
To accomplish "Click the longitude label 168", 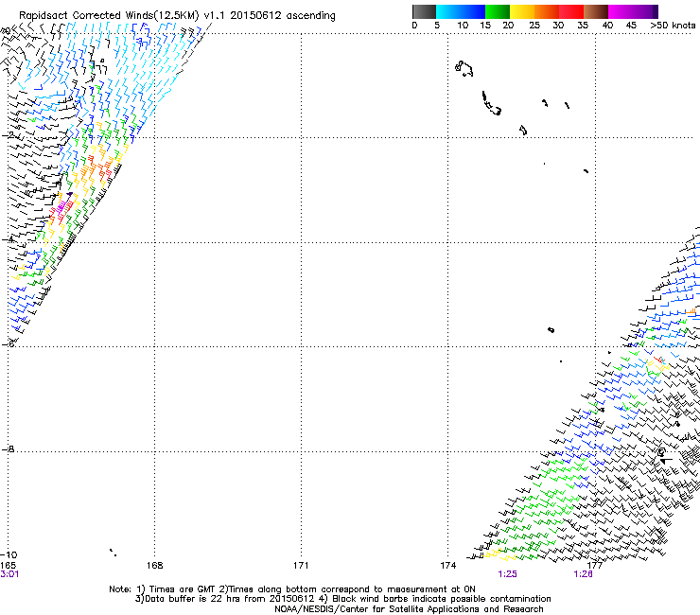I will 154,566.
